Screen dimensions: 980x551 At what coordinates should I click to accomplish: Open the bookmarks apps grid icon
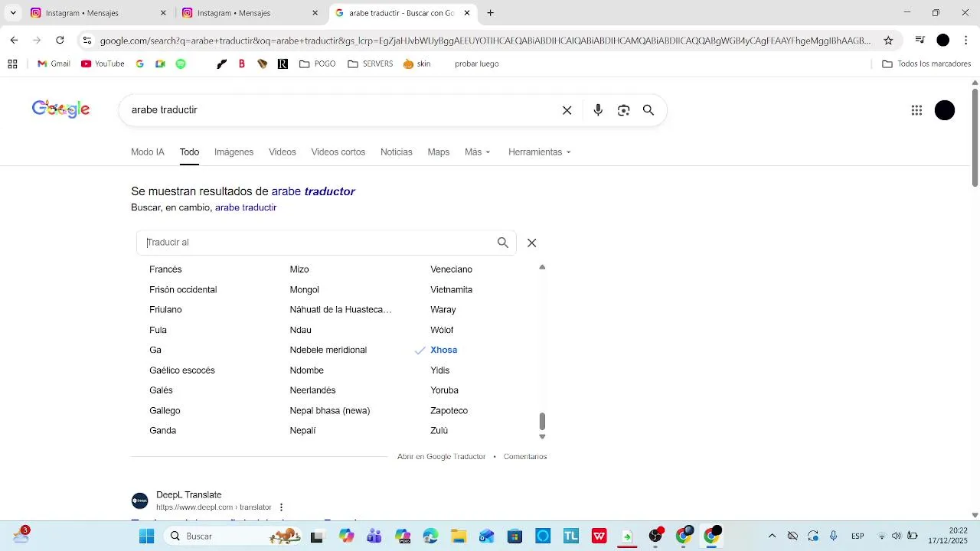(x=12, y=64)
